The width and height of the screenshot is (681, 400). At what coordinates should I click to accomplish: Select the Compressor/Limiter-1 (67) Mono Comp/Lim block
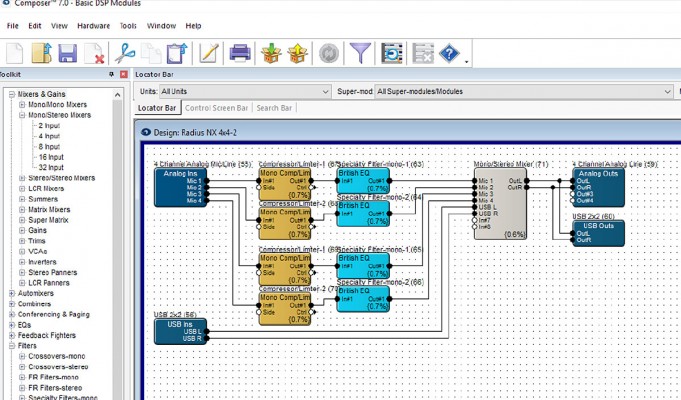(285, 184)
